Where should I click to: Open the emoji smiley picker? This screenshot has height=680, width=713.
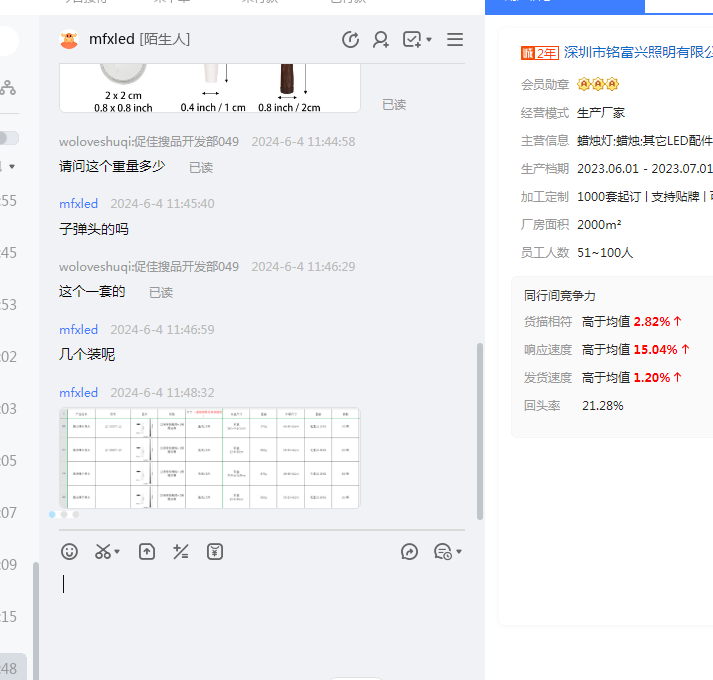[69, 551]
